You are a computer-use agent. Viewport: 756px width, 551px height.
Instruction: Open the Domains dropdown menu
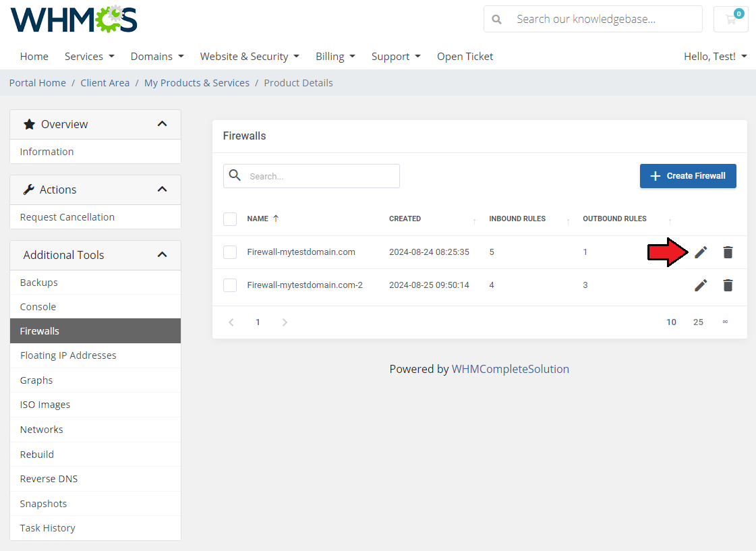[157, 57]
